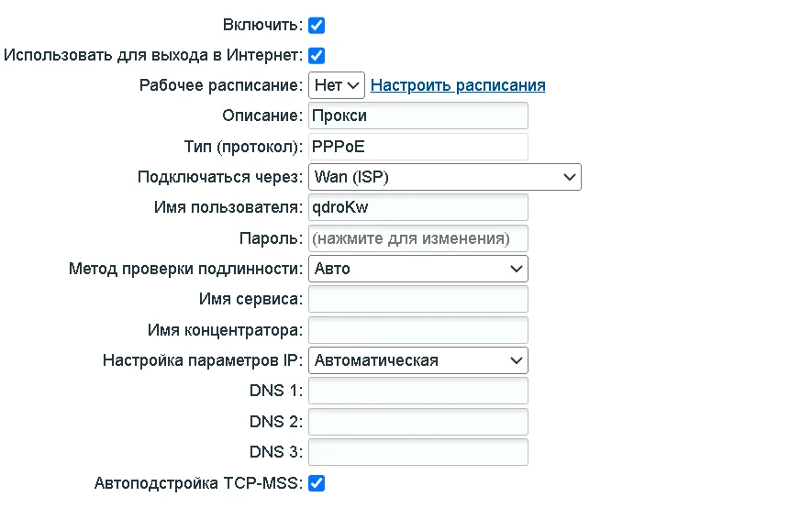Expand the Подключаться через dropdown
The width and height of the screenshot is (812, 508).
[x=445, y=177]
